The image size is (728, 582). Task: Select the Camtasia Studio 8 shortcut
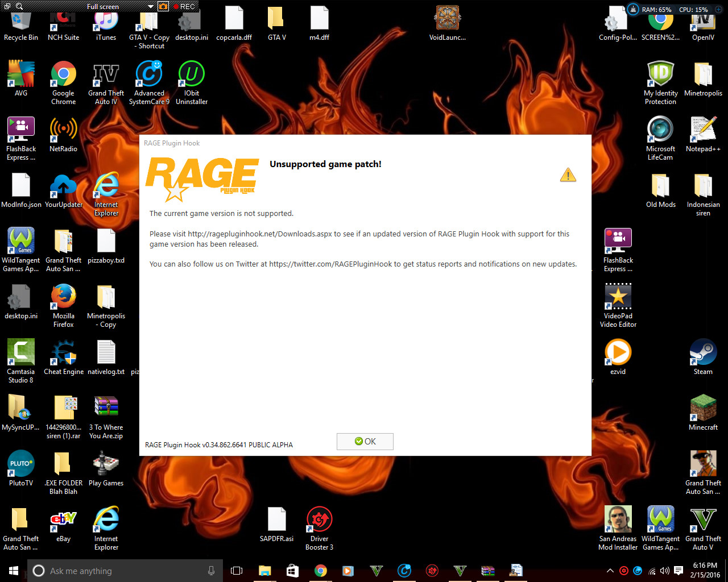[x=21, y=362]
